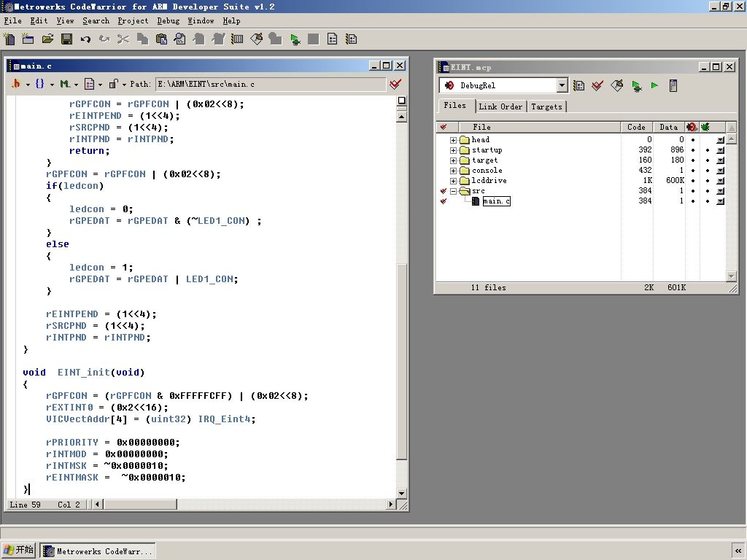Toggle debug dot for main.c row
The height and width of the screenshot is (560, 747).
coord(708,201)
